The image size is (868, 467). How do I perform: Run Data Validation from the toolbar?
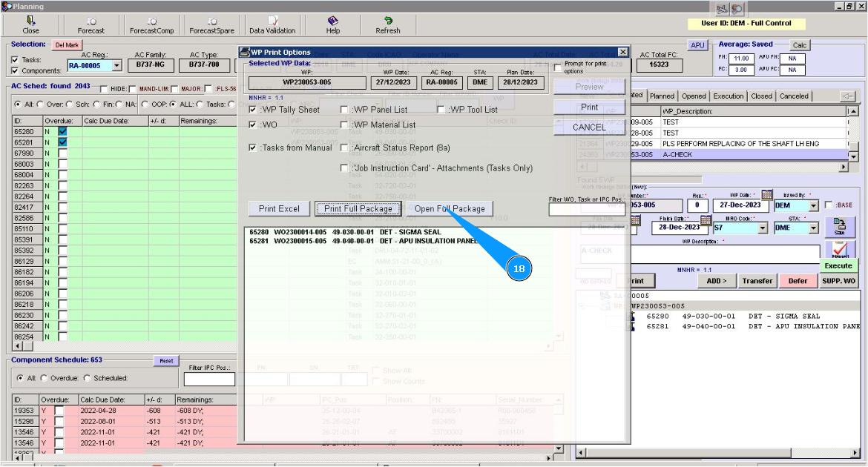pyautogui.click(x=272, y=25)
